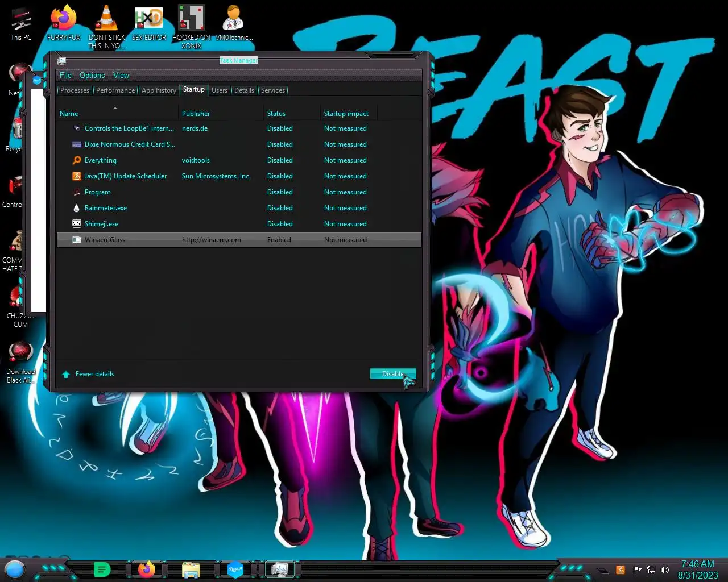728x582 pixels.
Task: Open the Action Center flag tray icon
Action: pyautogui.click(x=636, y=569)
